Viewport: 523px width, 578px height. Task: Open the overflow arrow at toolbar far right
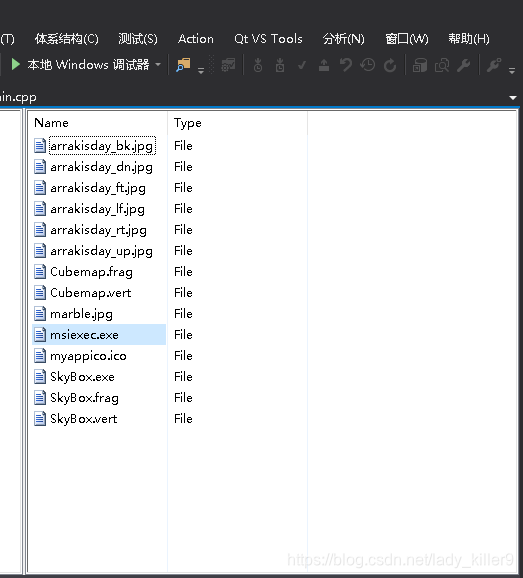[x=512, y=70]
